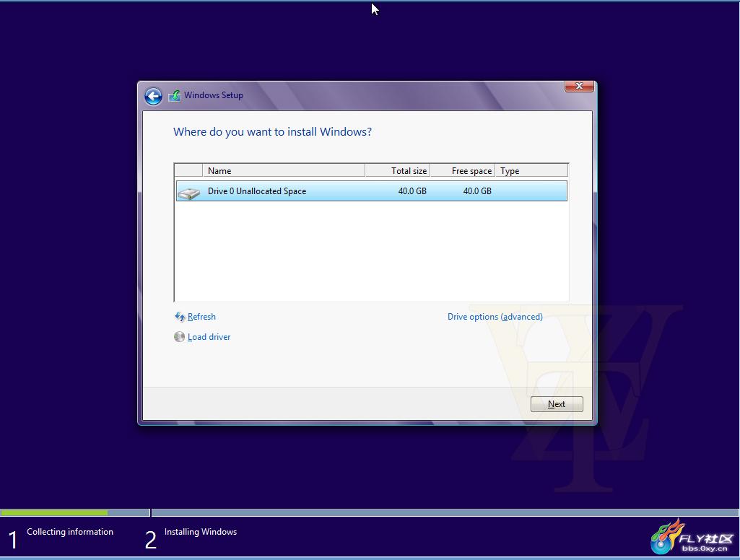Screen dimensions: 740x560
Task: Select Drive 0 Unallocated Space row
Action: pyautogui.click(x=371, y=191)
